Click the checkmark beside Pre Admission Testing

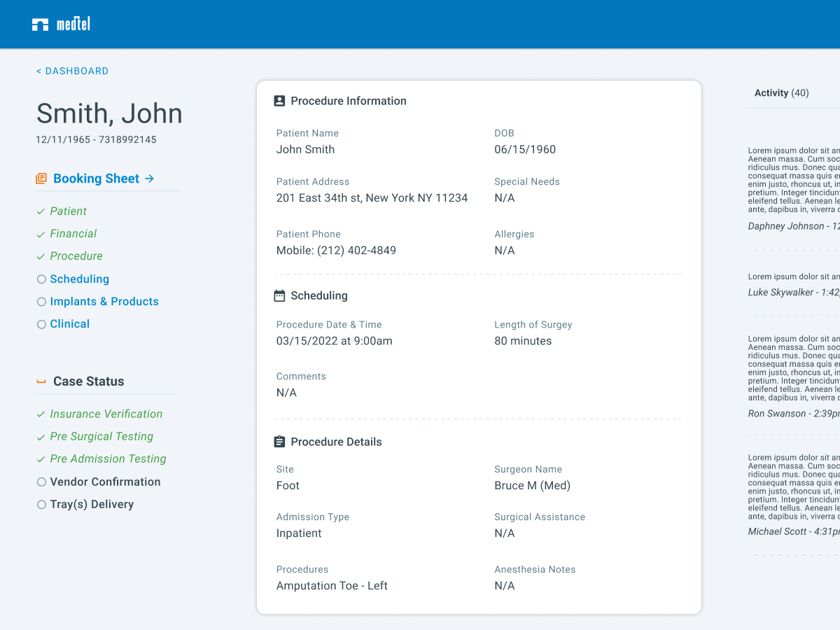tap(41, 459)
